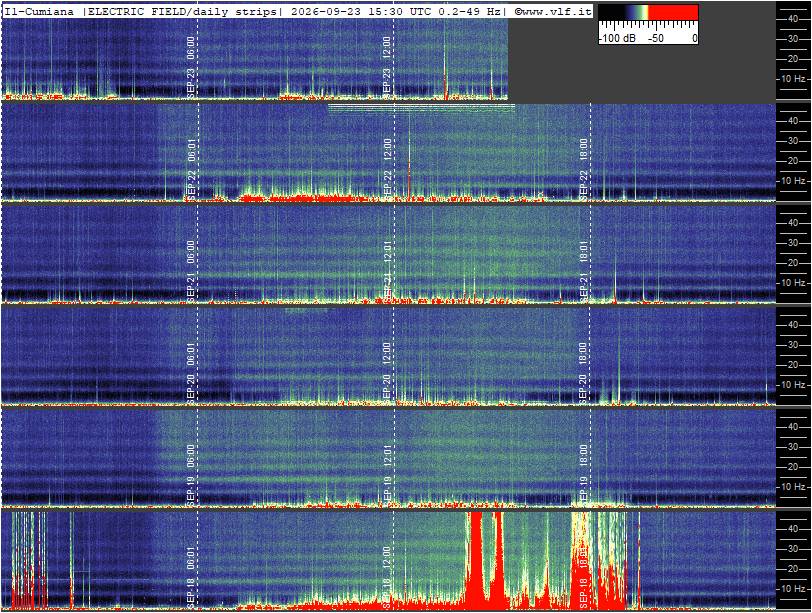The width and height of the screenshot is (812, 613).
Task: Select the 40 axis label on SEP-20 strip
Action: [x=793, y=325]
